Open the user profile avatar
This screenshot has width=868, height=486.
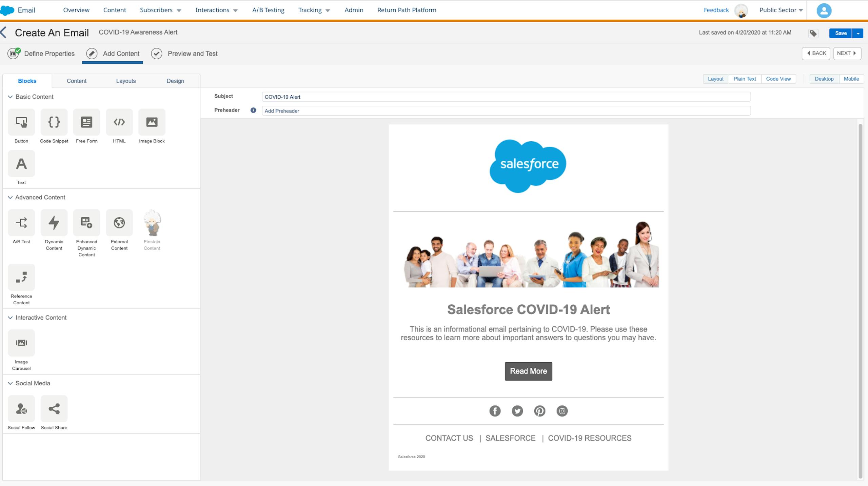[x=824, y=11]
